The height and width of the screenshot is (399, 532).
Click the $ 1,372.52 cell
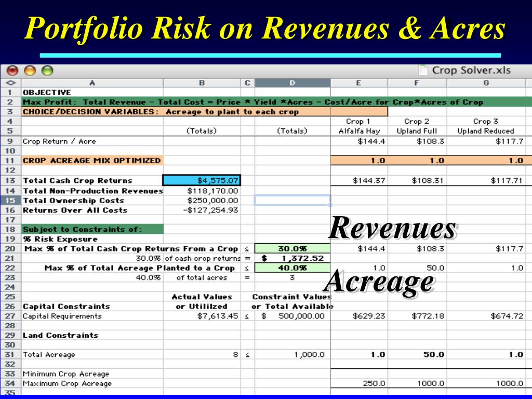pos(292,258)
